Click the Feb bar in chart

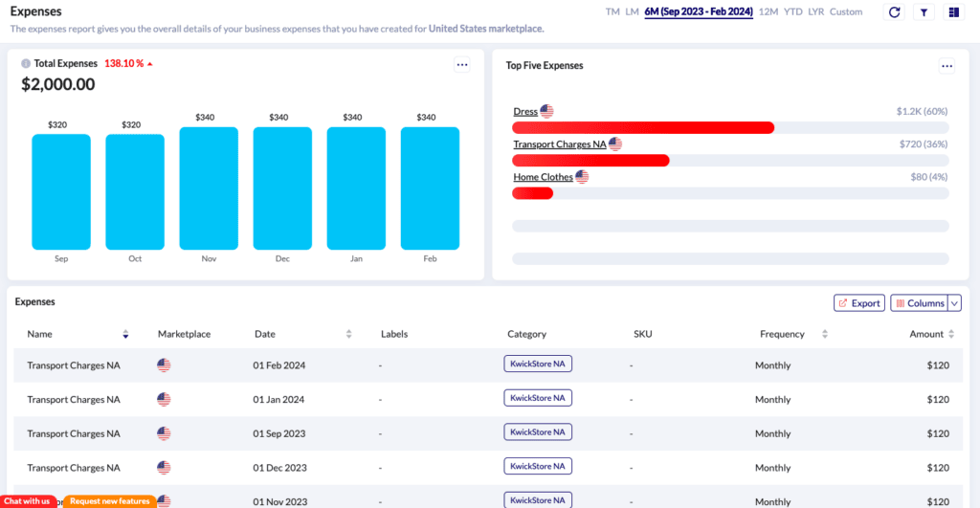430,188
